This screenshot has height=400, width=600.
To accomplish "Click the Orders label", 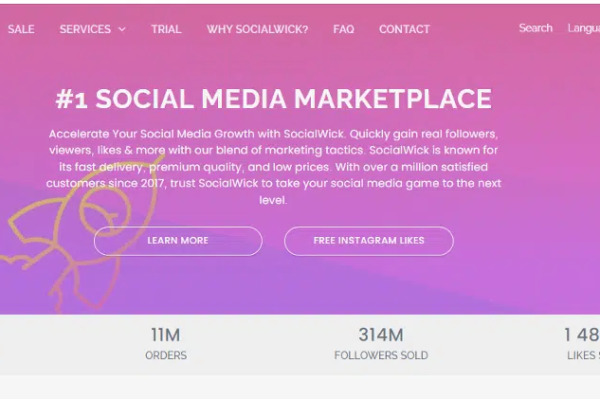I will pos(166,355).
